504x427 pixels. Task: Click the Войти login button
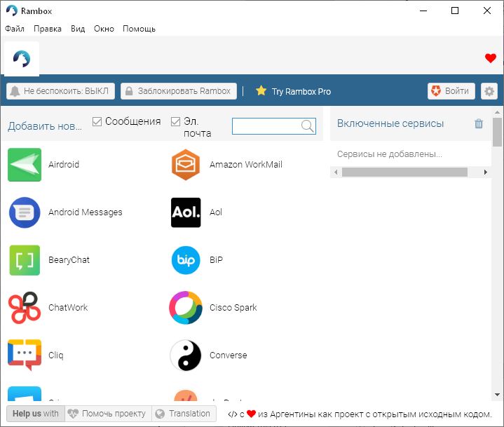click(451, 91)
